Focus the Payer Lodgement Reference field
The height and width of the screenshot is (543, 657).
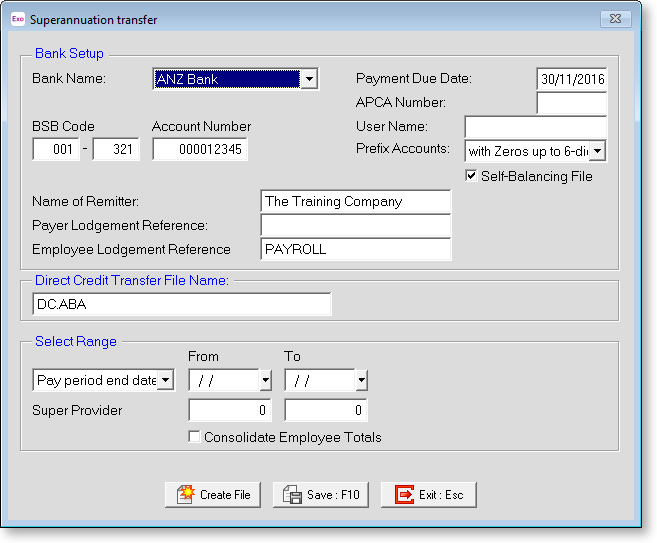(354, 225)
